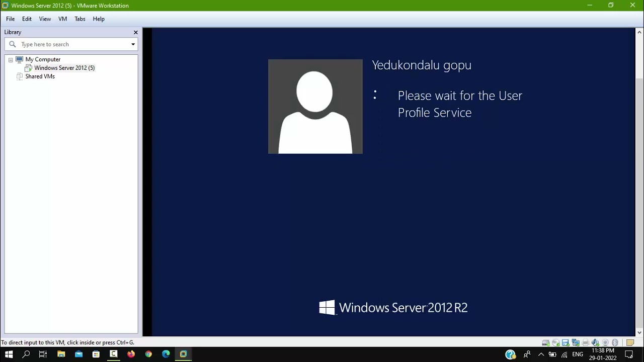Collapse the My Computer tree node
The height and width of the screenshot is (362, 644).
[11, 60]
